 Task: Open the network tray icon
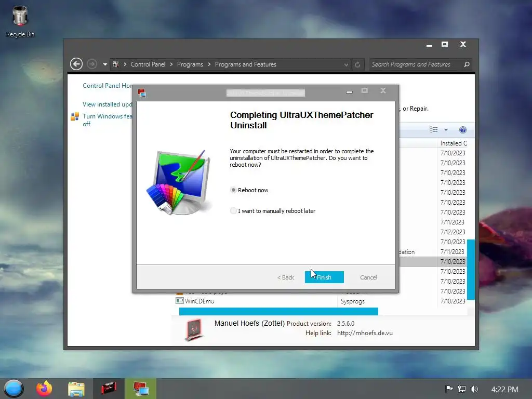[x=462, y=389]
